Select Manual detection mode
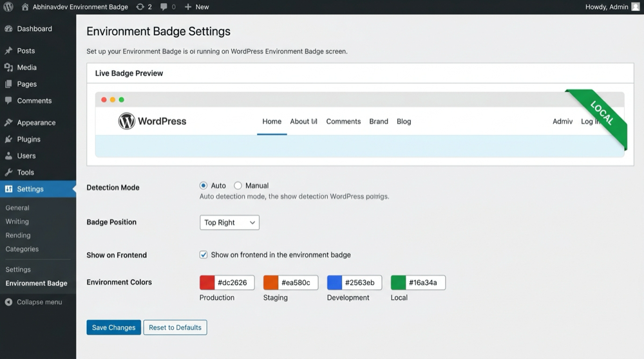Screen dimensions: 644x359 (238, 186)
